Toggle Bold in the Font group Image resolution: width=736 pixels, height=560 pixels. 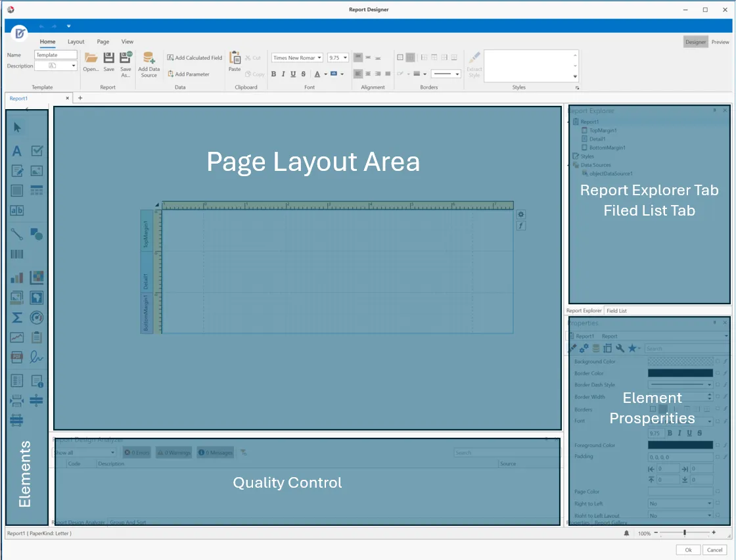[273, 74]
